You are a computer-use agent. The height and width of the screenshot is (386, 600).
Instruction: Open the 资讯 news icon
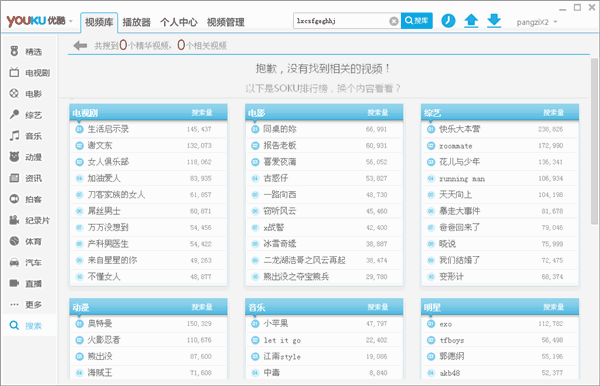click(14, 178)
